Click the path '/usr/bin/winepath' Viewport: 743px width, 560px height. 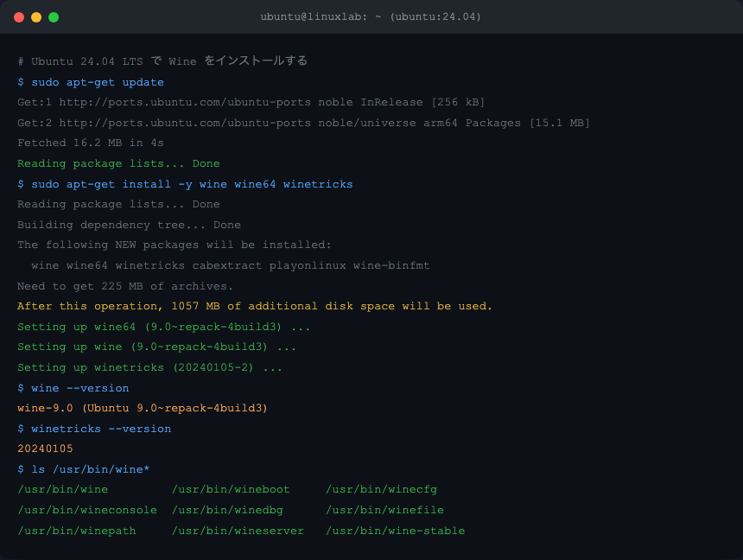pyautogui.click(x=77, y=531)
